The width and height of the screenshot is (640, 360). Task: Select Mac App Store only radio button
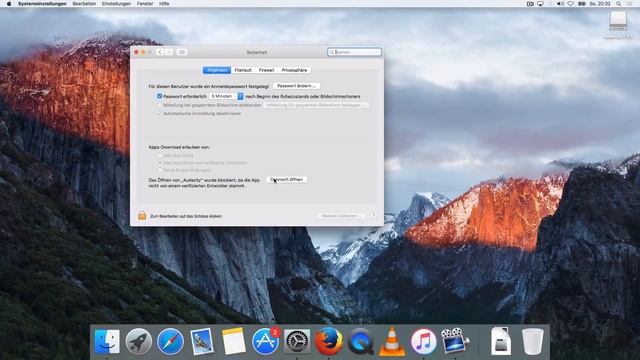click(160, 156)
